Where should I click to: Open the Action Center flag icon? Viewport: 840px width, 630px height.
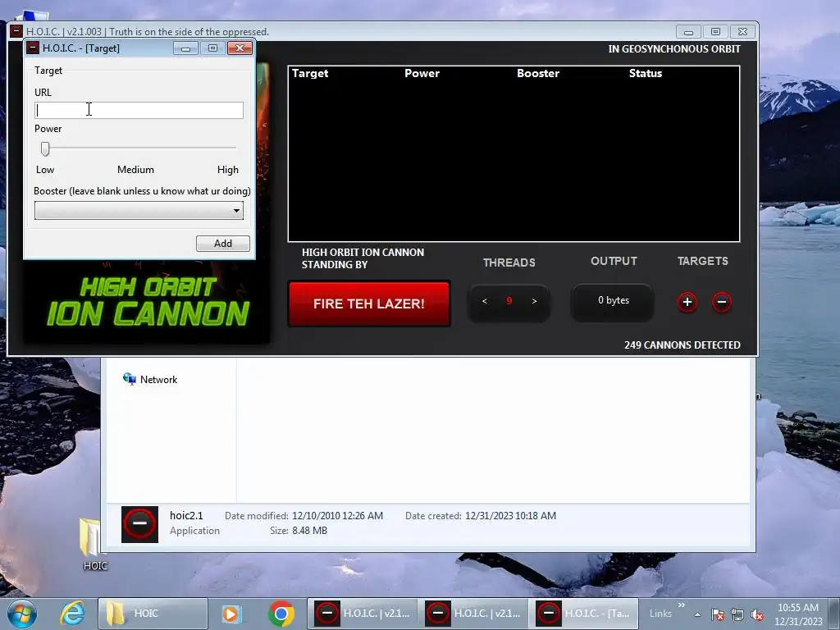(718, 614)
